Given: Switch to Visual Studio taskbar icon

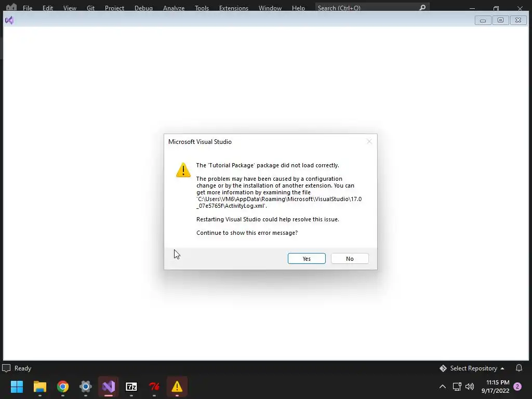Looking at the screenshot, I should tap(109, 387).
